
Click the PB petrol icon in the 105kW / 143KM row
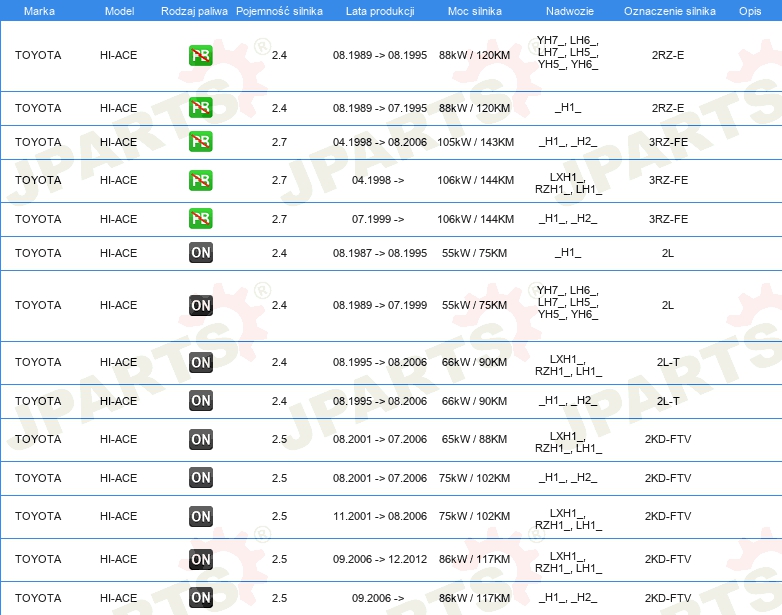[200, 142]
